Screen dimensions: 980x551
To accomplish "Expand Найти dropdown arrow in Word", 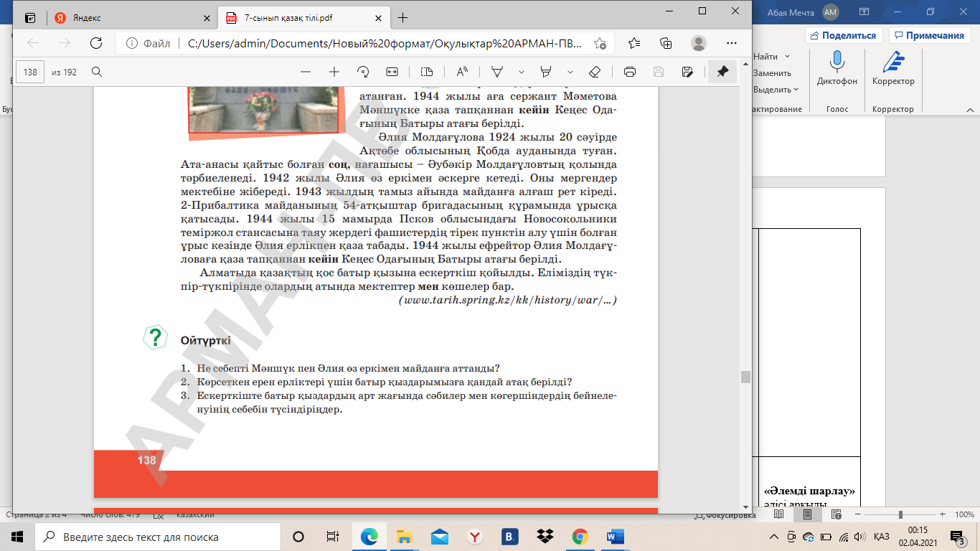I will [x=787, y=57].
